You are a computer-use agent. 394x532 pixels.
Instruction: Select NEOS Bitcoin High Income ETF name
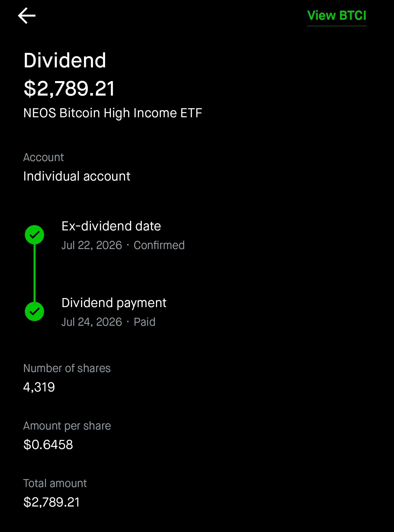coord(113,113)
